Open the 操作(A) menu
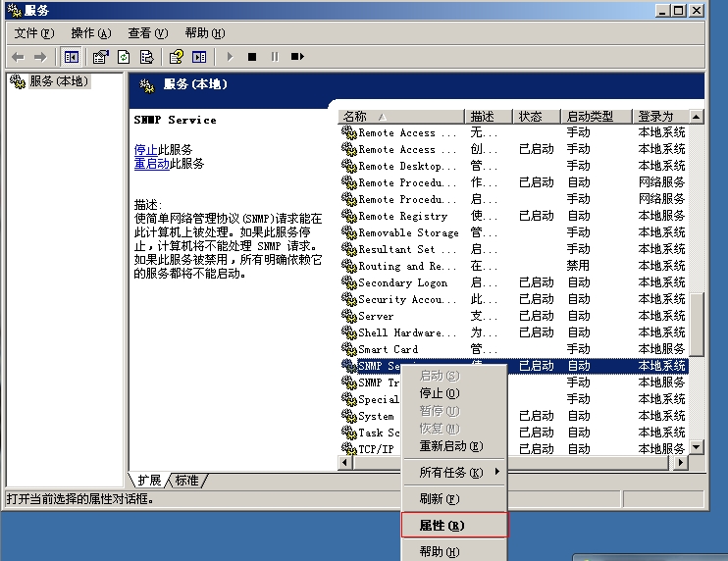This screenshot has height=561, width=728. click(x=91, y=33)
